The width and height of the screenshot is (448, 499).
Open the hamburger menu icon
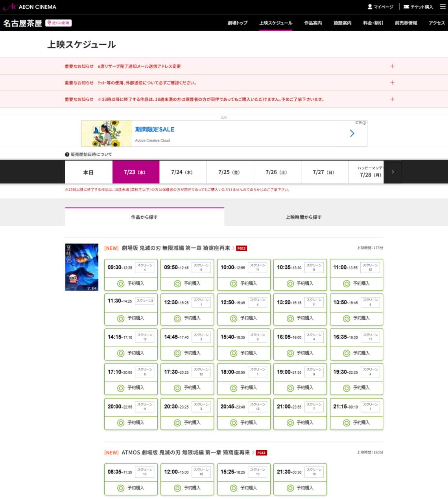coord(442,7)
